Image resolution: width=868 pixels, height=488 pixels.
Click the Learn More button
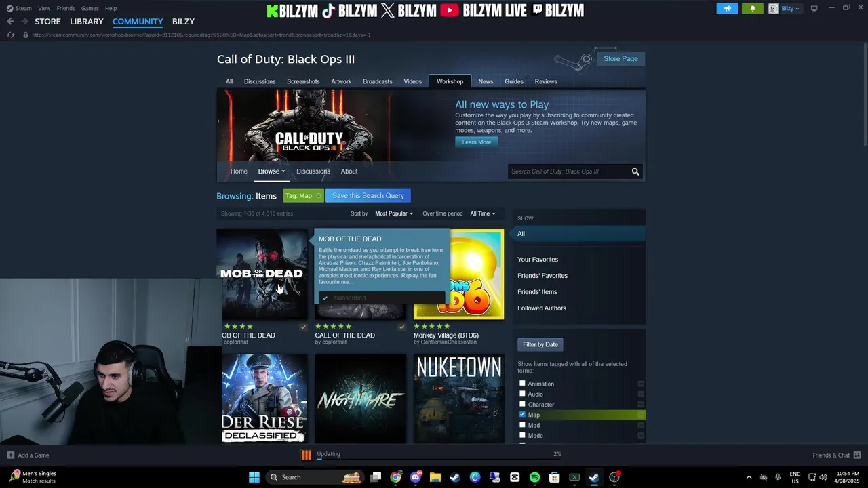[x=477, y=142]
